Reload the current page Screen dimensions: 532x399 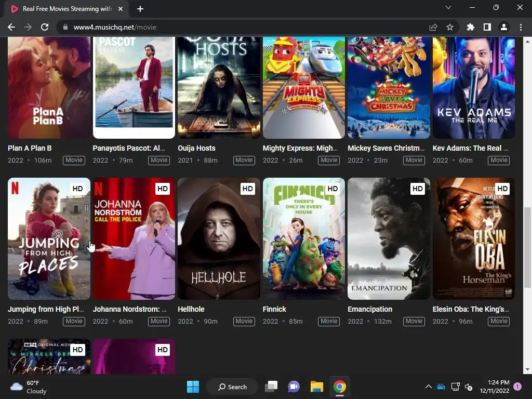click(45, 27)
